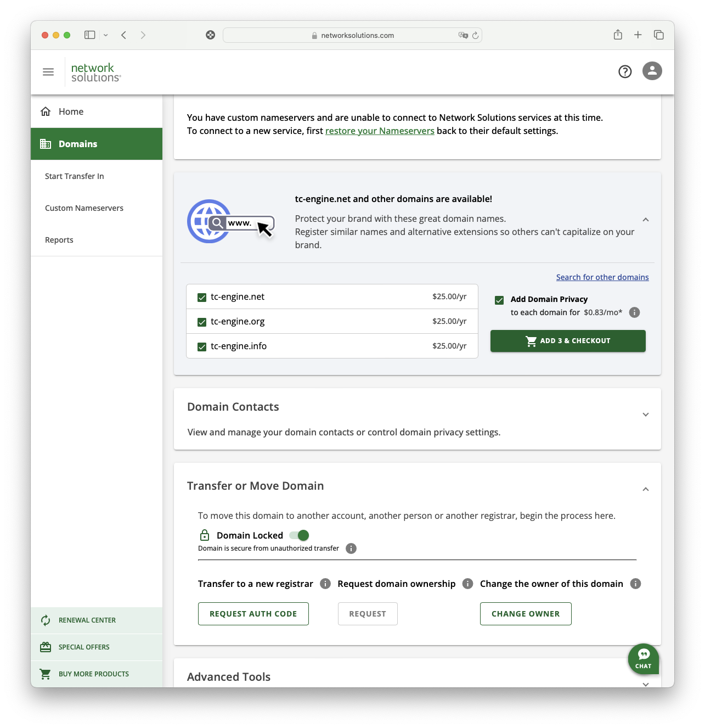Select Domains in the sidebar
The image size is (705, 728).
(97, 144)
